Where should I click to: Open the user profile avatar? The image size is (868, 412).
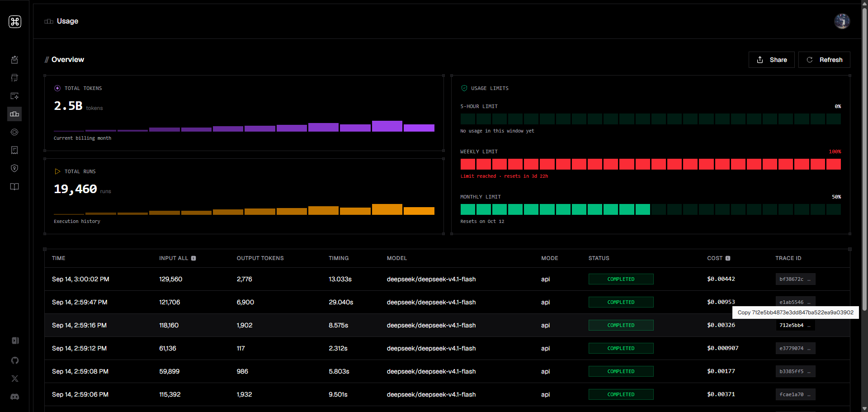(842, 21)
